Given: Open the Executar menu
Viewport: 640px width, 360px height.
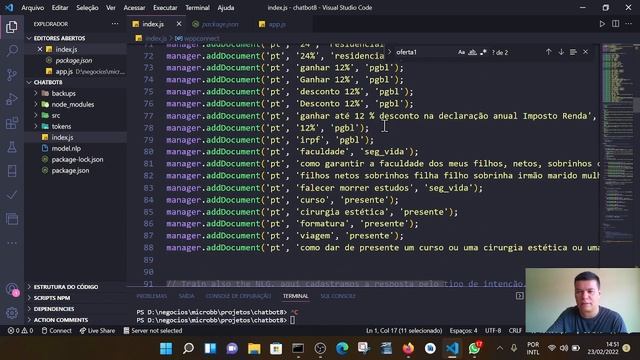Looking at the screenshot, I should (165, 8).
